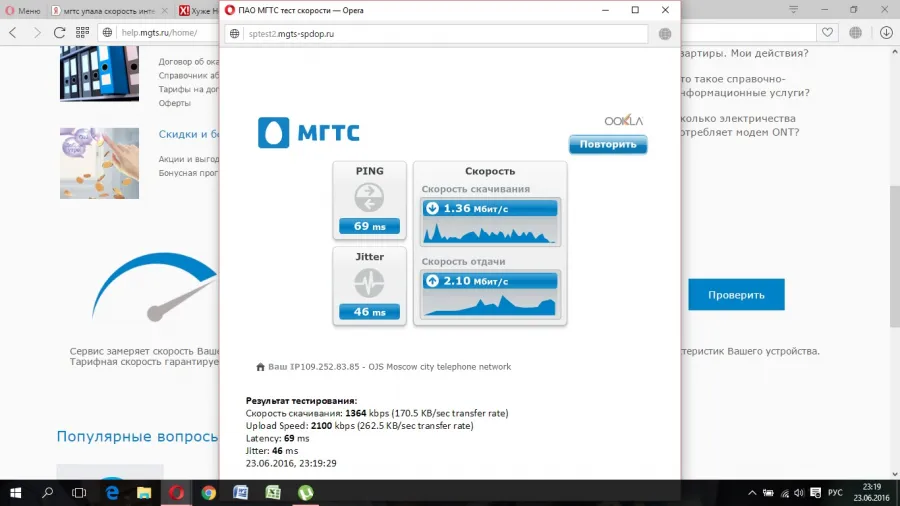Open the Opera Меню button
Screen dimensions: 900x506
coord(23,10)
